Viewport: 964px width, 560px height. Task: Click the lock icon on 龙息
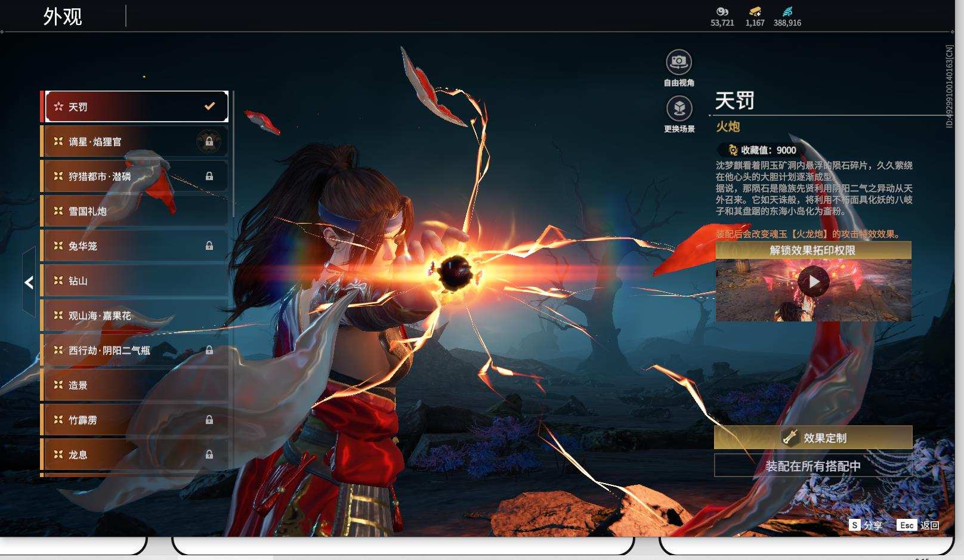[x=209, y=454]
